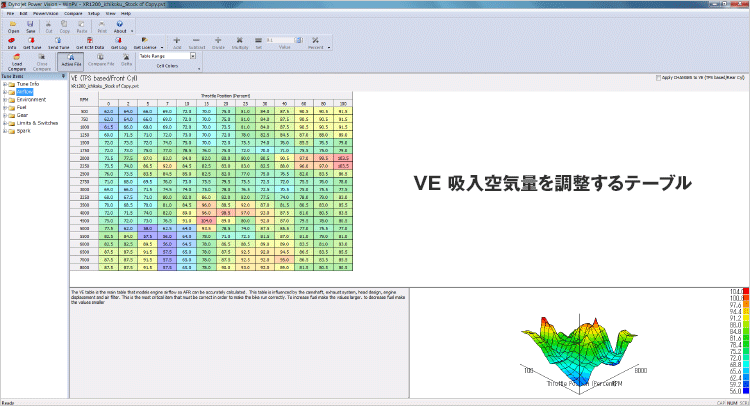This screenshot has height=406, width=750.
Task: Expand the Tune Info tree node
Action: (x=5, y=84)
